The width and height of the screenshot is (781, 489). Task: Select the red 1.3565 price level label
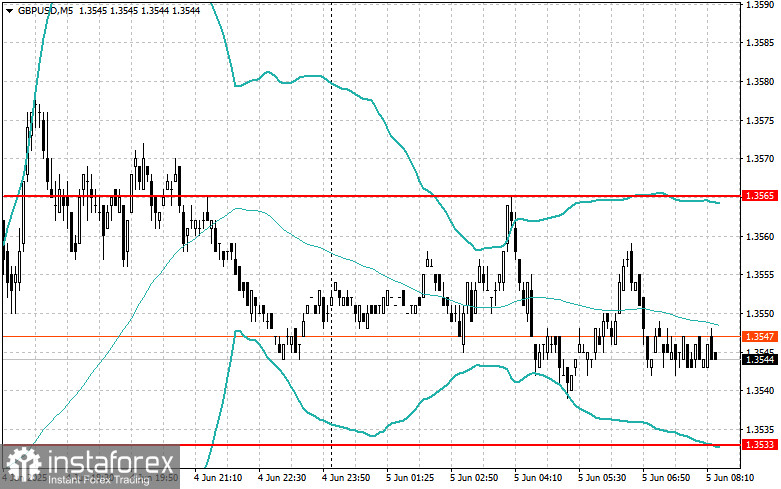tap(760, 196)
